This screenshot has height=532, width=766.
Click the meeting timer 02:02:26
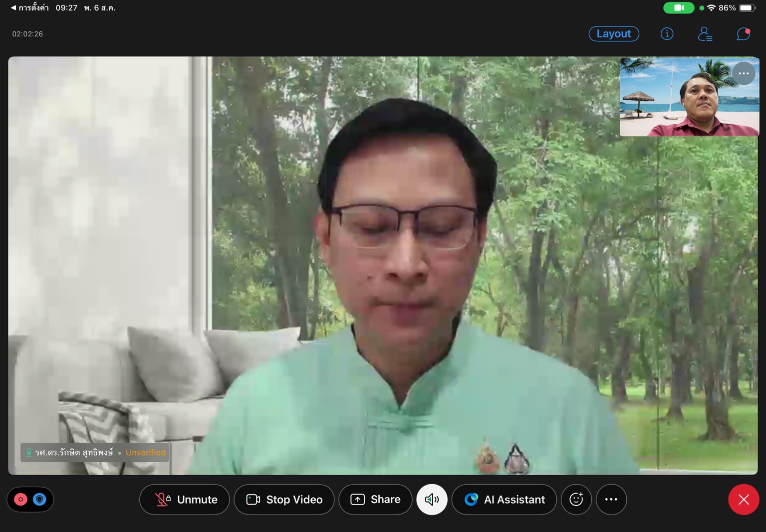coord(27,34)
